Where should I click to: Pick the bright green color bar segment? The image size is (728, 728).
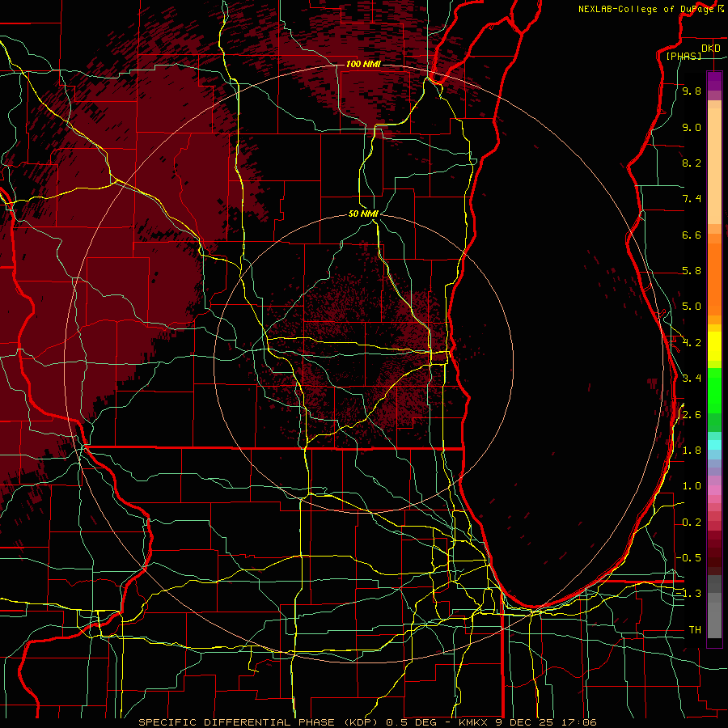tap(714, 391)
